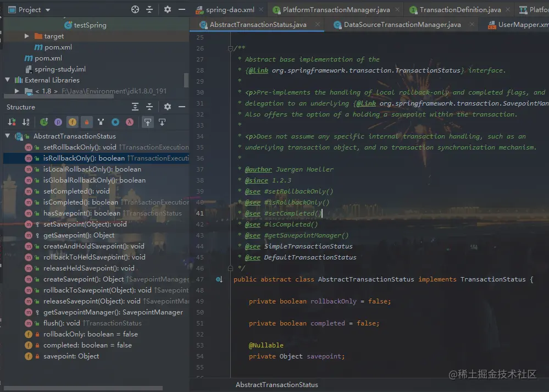Follow #setRollbackOnly() @see link
Viewport: 549px width, 392px height.
click(x=298, y=191)
